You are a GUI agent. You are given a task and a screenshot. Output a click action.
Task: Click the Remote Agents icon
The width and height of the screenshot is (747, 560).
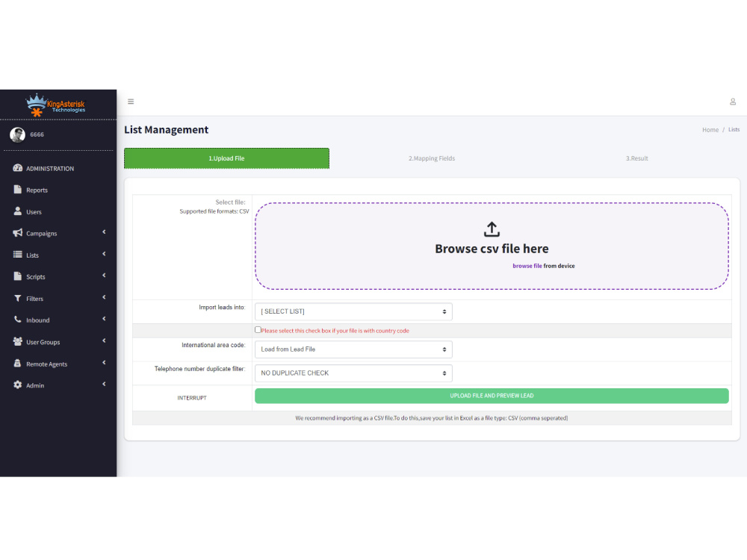click(x=18, y=364)
